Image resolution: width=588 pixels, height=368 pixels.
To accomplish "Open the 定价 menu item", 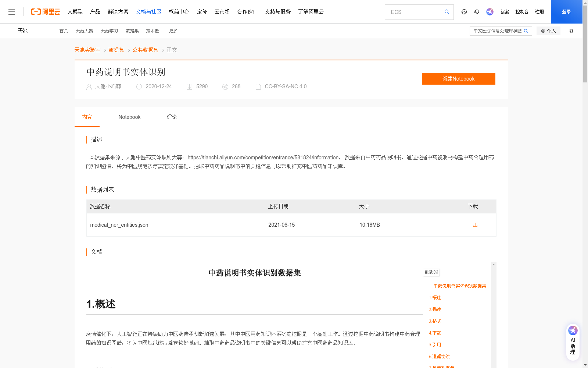I will 202,12.
